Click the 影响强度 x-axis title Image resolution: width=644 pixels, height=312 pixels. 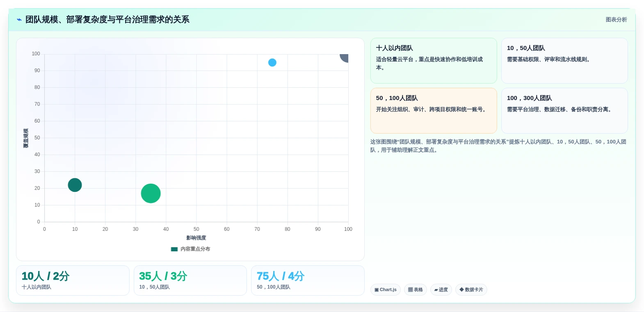pyautogui.click(x=196, y=238)
